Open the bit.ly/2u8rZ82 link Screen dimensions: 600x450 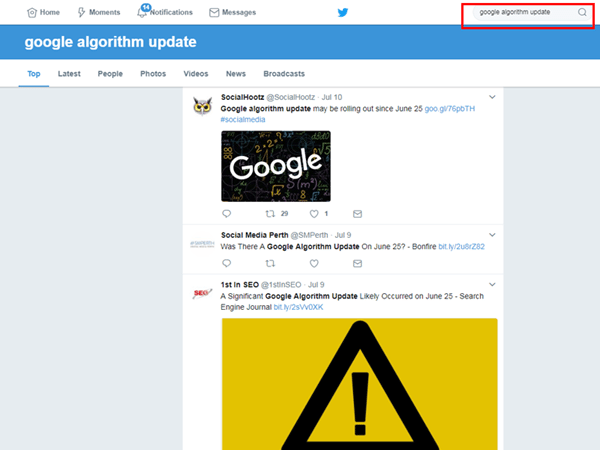pyautogui.click(x=461, y=246)
